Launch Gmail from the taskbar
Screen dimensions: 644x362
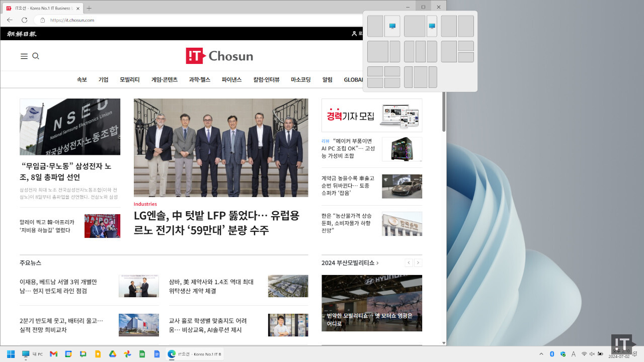pos(54,354)
